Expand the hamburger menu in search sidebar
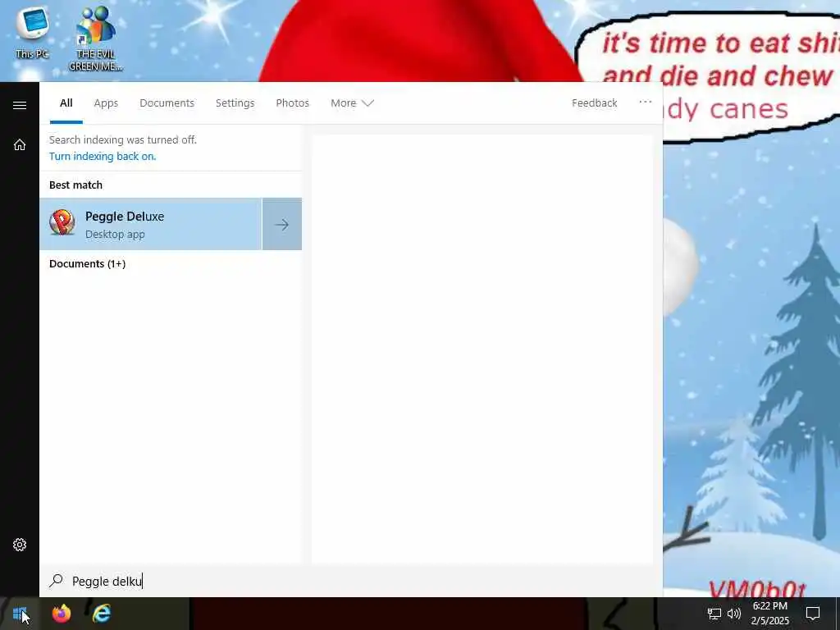Viewport: 840px width, 630px height. point(20,105)
